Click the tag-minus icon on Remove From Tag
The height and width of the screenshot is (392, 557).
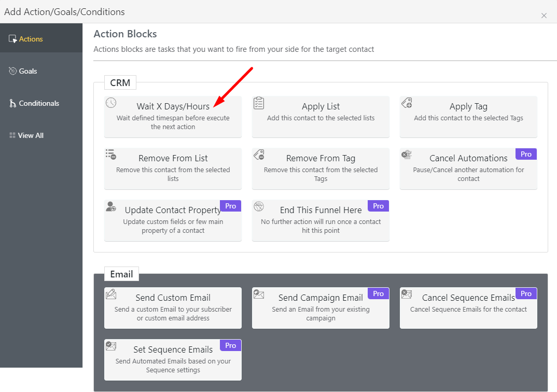click(259, 155)
